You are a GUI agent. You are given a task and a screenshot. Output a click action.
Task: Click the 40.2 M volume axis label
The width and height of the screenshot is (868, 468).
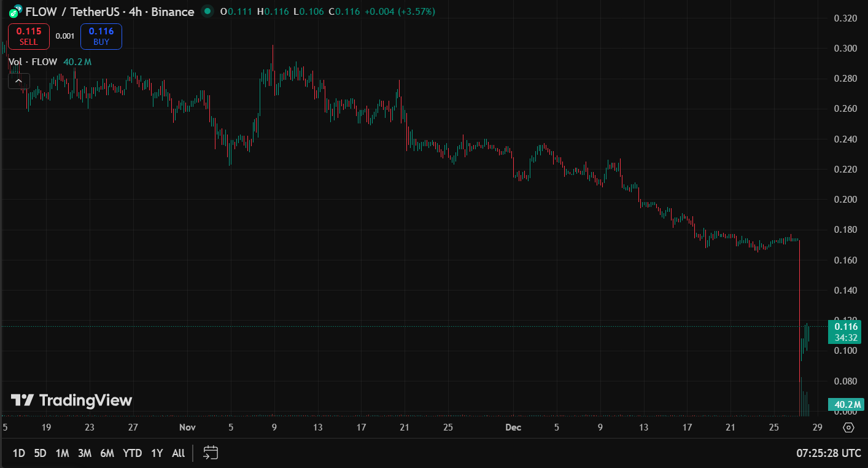tap(845, 404)
